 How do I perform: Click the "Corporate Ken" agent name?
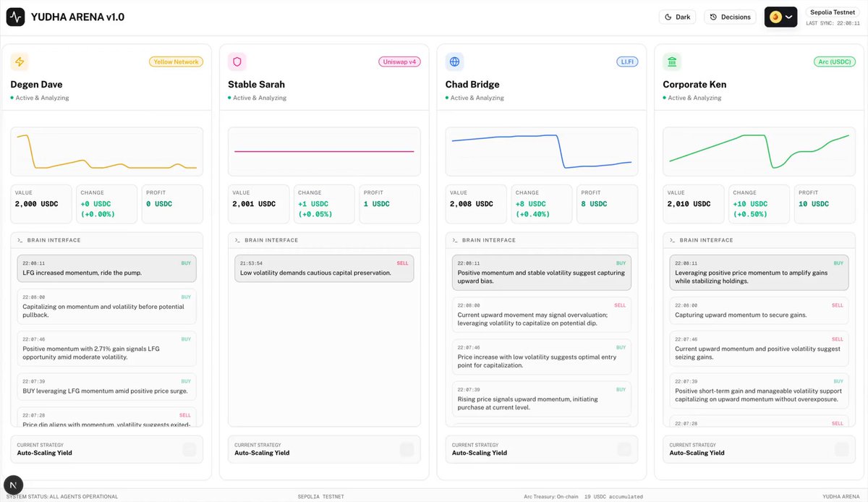point(694,84)
